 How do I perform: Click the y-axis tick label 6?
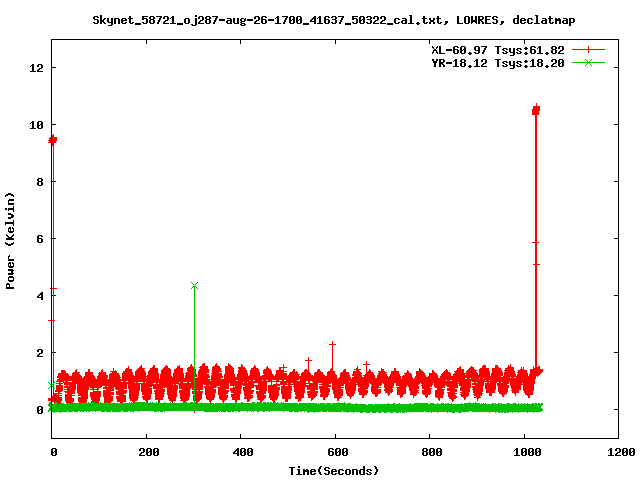point(40,239)
